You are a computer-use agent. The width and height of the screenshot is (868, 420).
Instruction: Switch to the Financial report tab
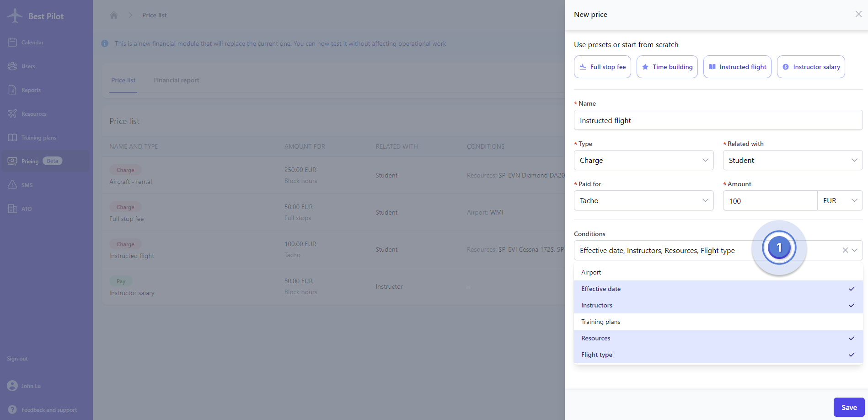177,80
